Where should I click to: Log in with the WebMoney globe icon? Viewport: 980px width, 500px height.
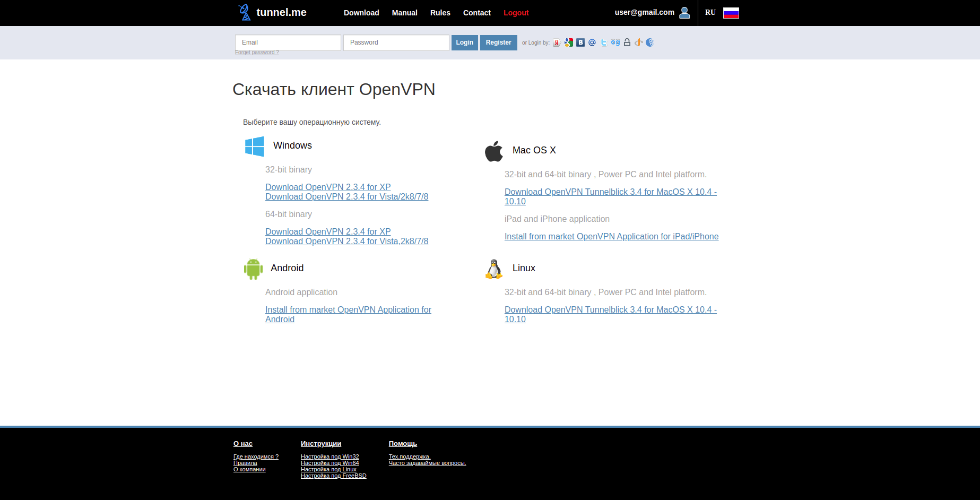click(x=650, y=42)
